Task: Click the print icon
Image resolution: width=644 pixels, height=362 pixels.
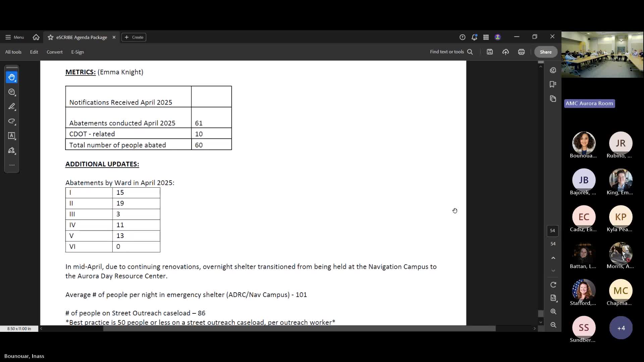Action: tap(521, 52)
